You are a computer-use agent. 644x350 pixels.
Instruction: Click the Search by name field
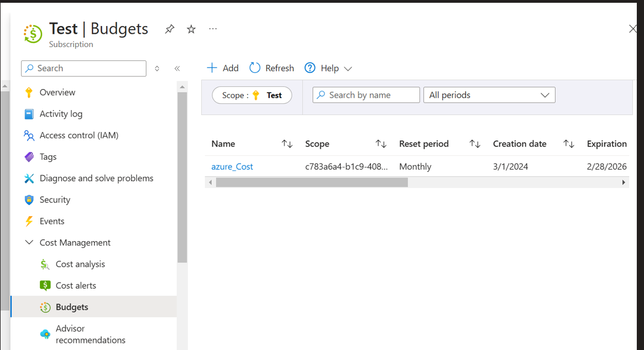[366, 95]
